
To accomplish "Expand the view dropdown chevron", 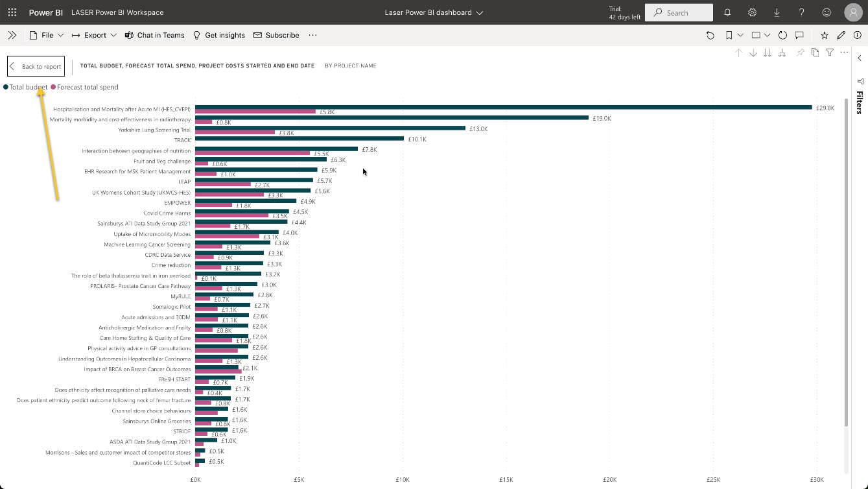I will pyautogui.click(x=768, y=35).
